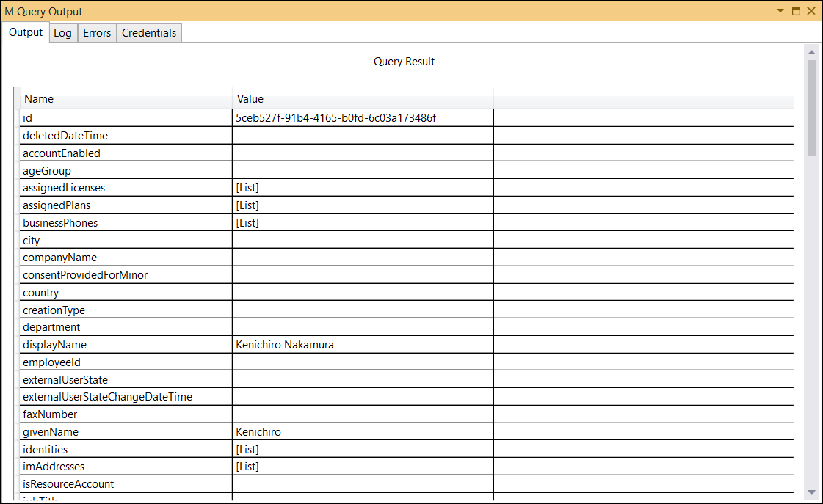Viewport: 823px width, 504px height.
Task: Select the creationType row
Action: (x=407, y=310)
